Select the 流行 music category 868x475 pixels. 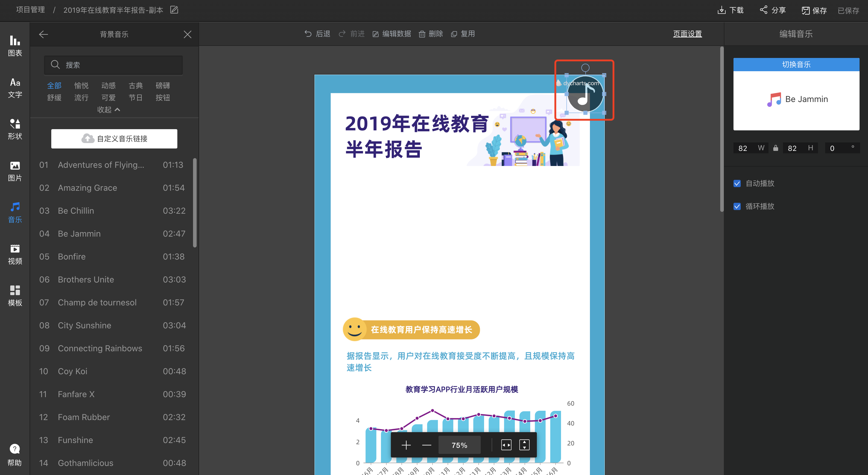(81, 98)
